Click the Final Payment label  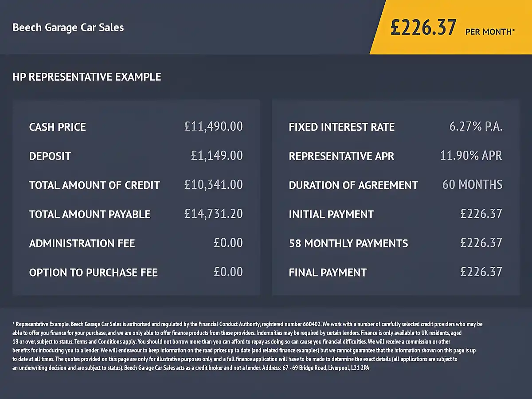coord(328,273)
